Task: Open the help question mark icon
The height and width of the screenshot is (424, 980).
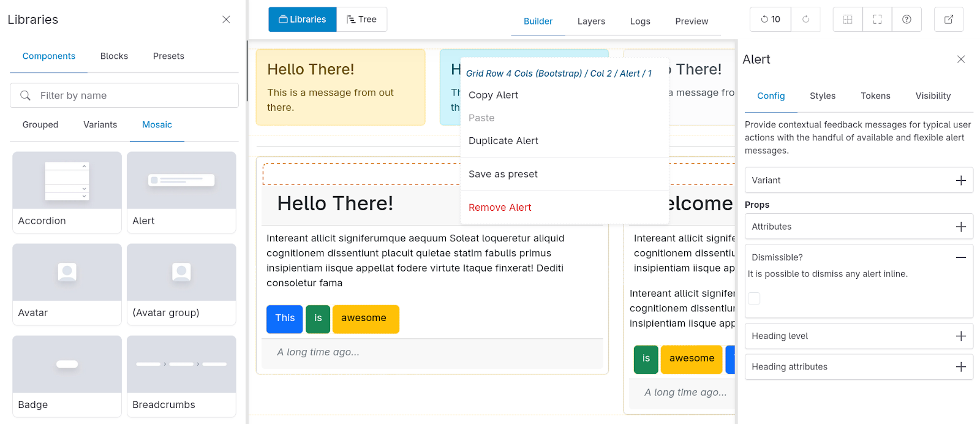Action: point(907,20)
